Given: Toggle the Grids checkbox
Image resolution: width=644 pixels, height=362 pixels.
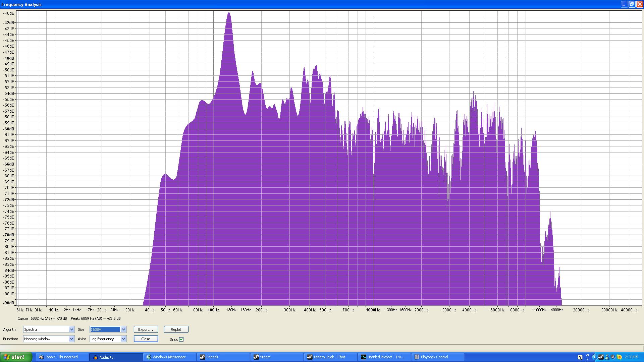Looking at the screenshot, I should coord(181,339).
